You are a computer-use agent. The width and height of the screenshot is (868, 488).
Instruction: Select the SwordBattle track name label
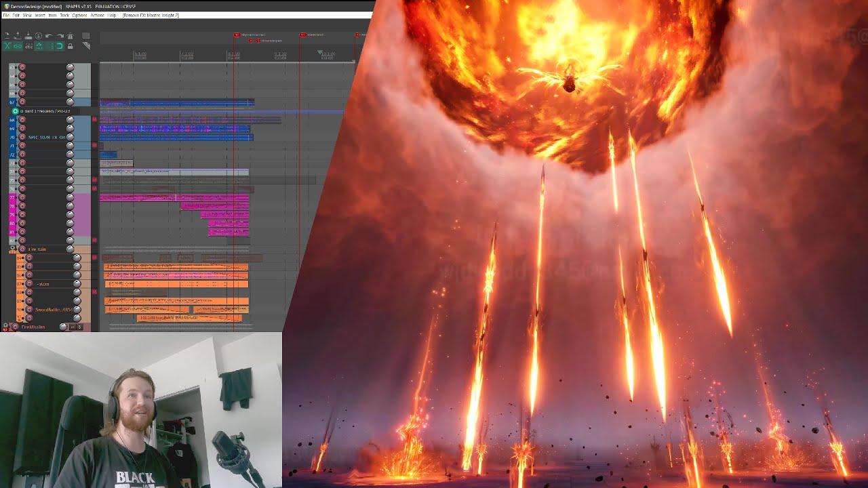[x=54, y=310]
